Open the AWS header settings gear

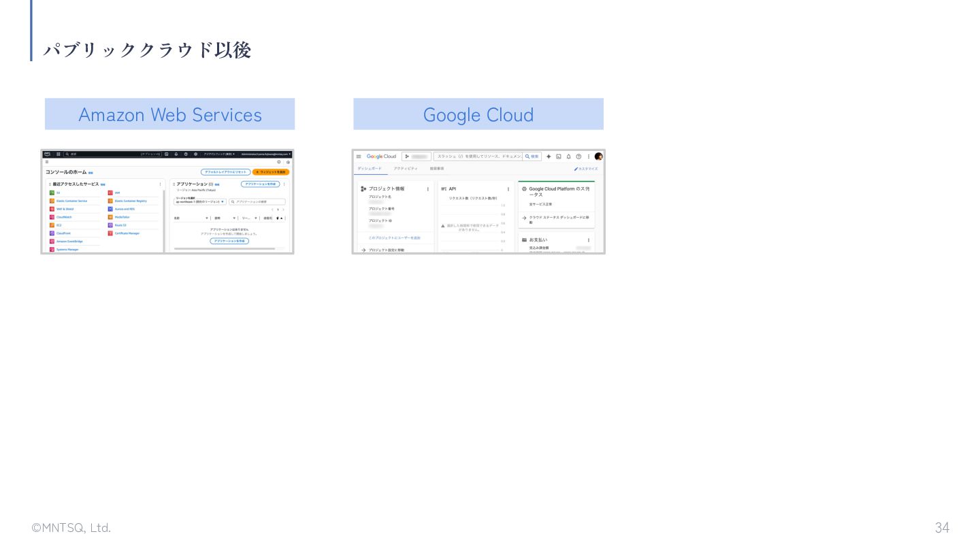(195, 154)
